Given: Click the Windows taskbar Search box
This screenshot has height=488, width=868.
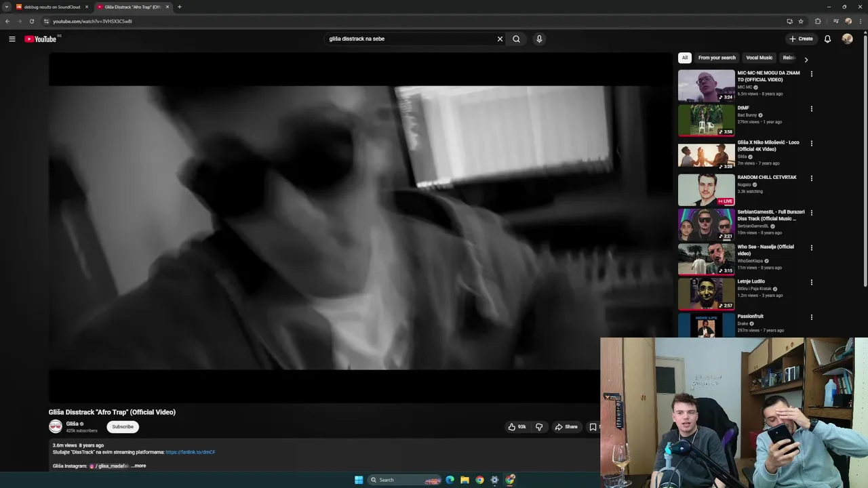Looking at the screenshot, I should [x=405, y=480].
